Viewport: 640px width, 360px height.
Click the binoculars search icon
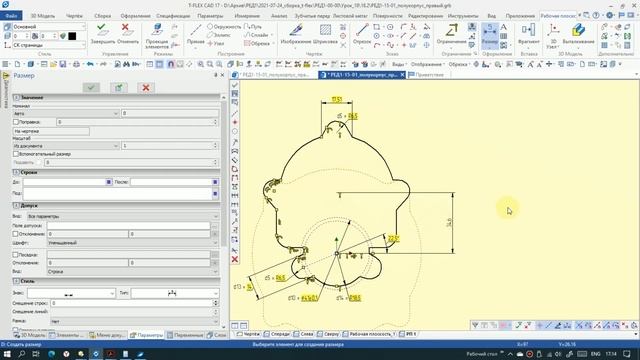126,64
